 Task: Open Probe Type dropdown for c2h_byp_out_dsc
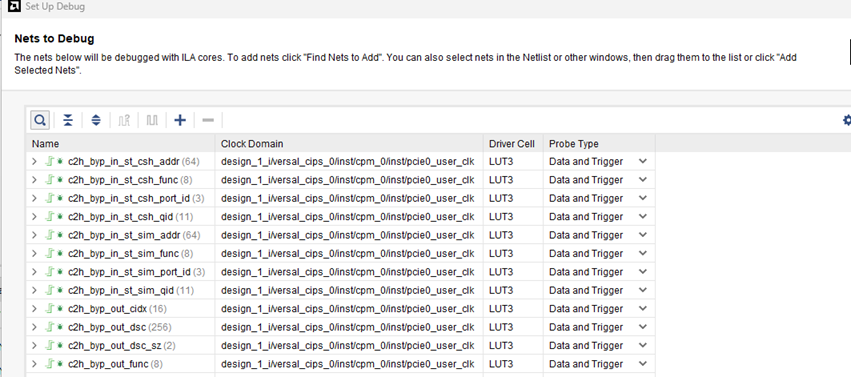click(x=643, y=327)
